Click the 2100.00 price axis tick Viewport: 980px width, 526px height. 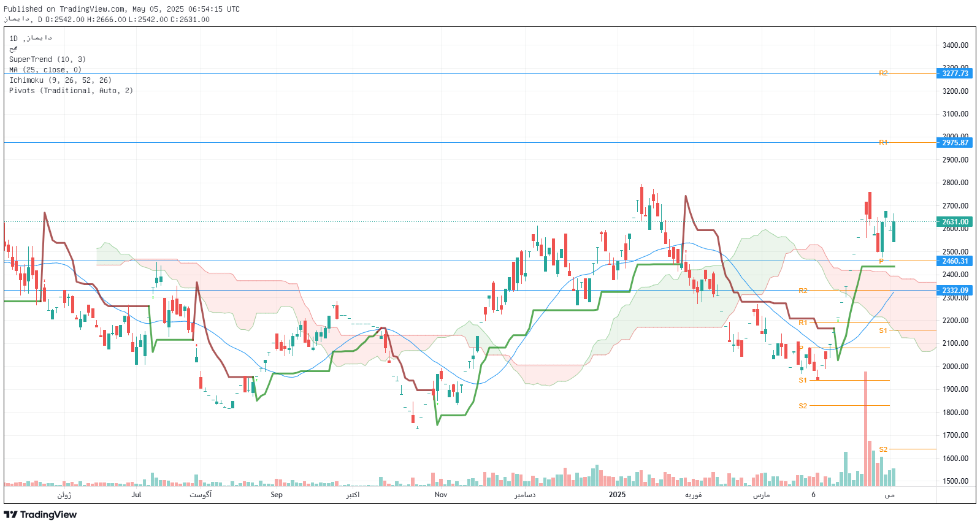coord(955,343)
